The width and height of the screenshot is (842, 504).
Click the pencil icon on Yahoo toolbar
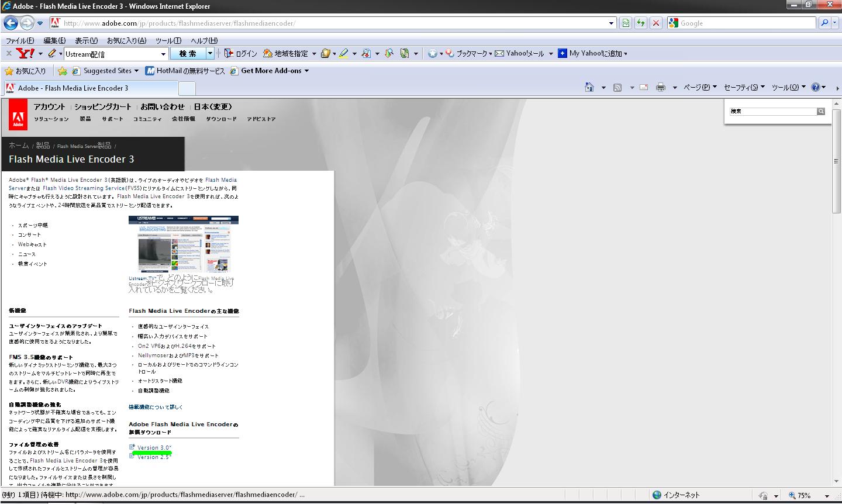(52, 53)
